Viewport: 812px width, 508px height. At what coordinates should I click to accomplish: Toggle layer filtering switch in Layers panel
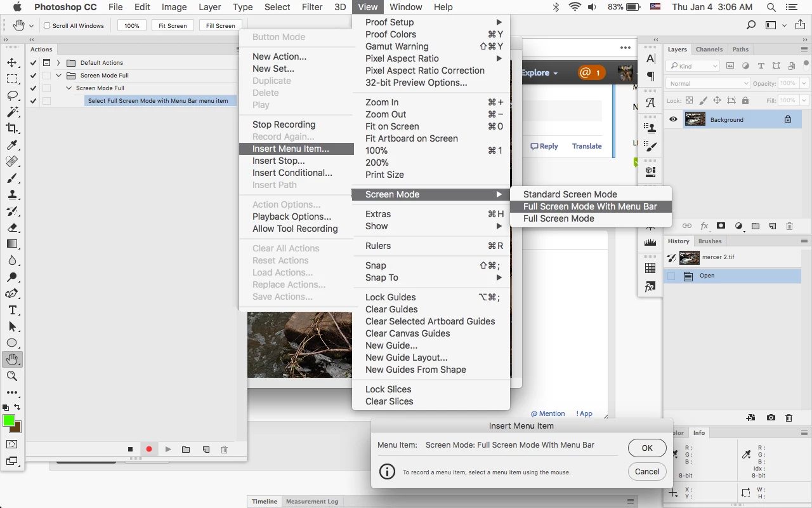coord(805,65)
